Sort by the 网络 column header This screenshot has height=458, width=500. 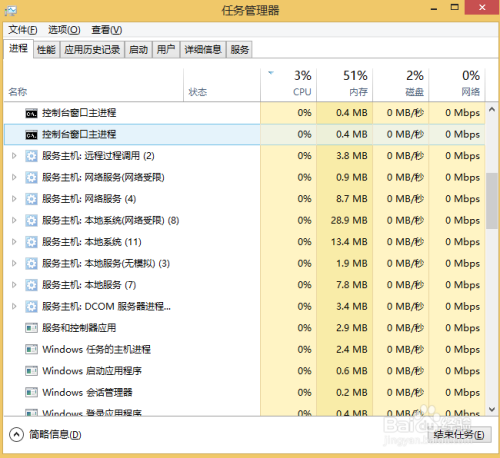click(457, 85)
